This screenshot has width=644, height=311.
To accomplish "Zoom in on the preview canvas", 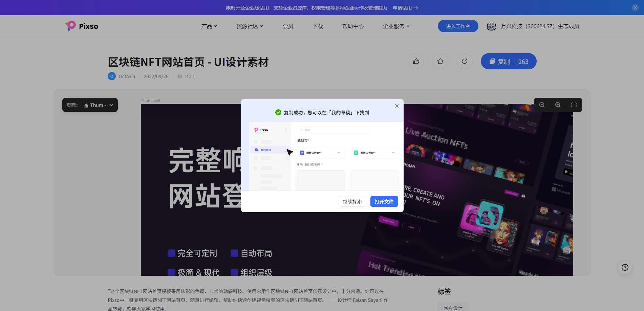I will [558, 105].
